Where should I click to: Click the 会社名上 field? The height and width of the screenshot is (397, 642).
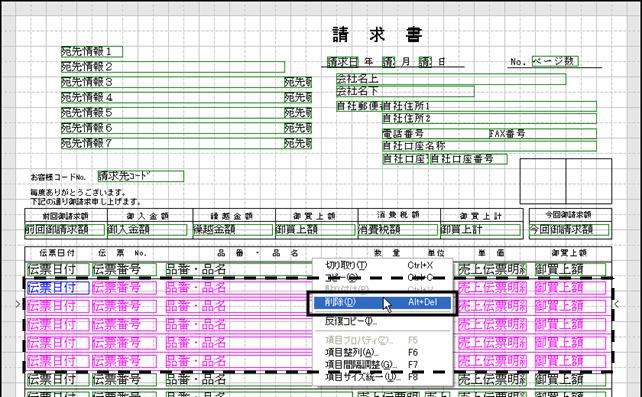click(x=451, y=79)
